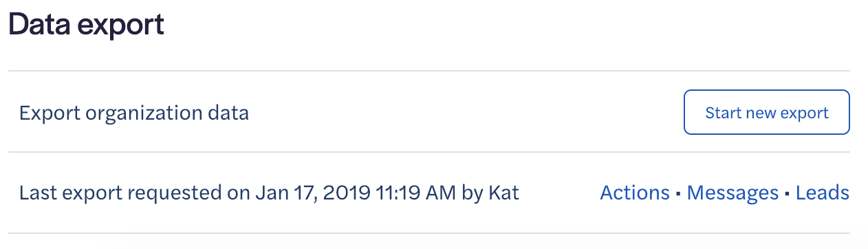The width and height of the screenshot is (868, 249).
Task: Click the dot separator between Messages and Leads
Action: click(788, 195)
